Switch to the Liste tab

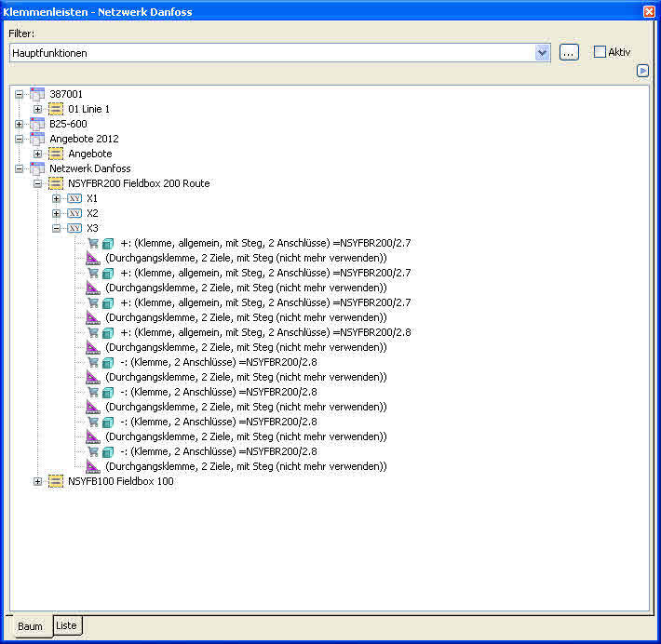click(67, 625)
